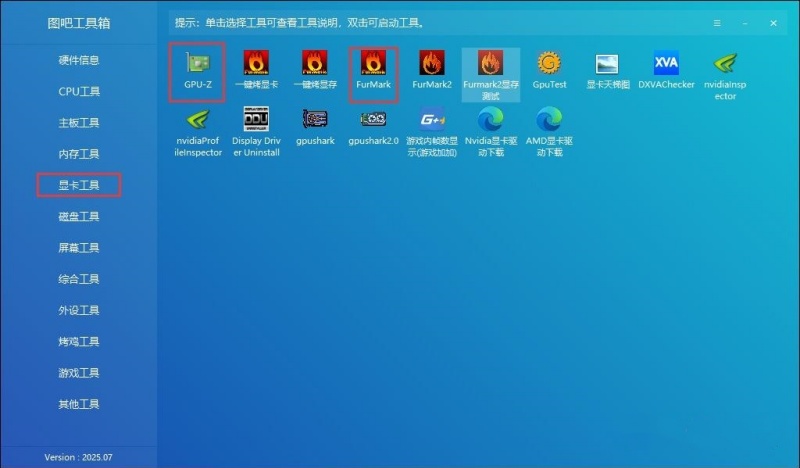Open AMD显卡驱动下载 link
The height and width of the screenshot is (468, 800).
(549, 132)
